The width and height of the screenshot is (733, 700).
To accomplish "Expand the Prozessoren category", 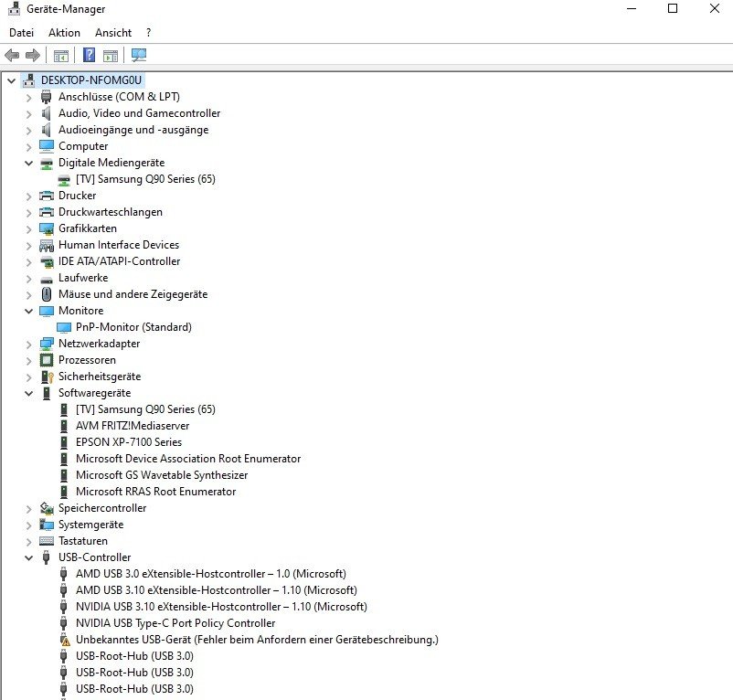I will tap(28, 360).
